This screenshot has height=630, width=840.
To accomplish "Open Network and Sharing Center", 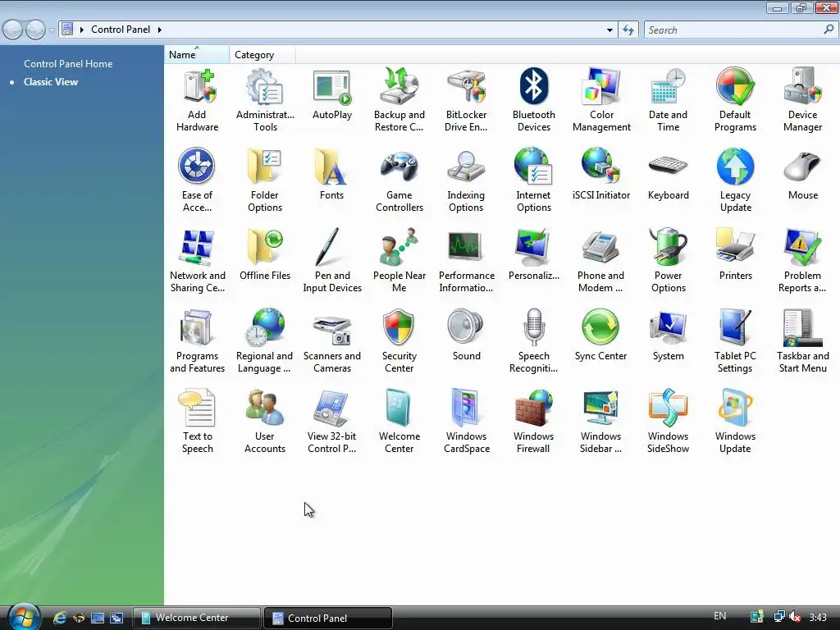I will click(197, 261).
